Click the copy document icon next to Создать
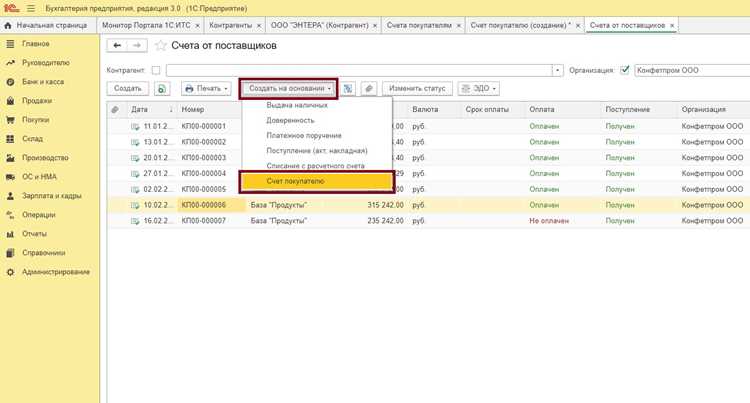750x403 pixels. tap(162, 88)
